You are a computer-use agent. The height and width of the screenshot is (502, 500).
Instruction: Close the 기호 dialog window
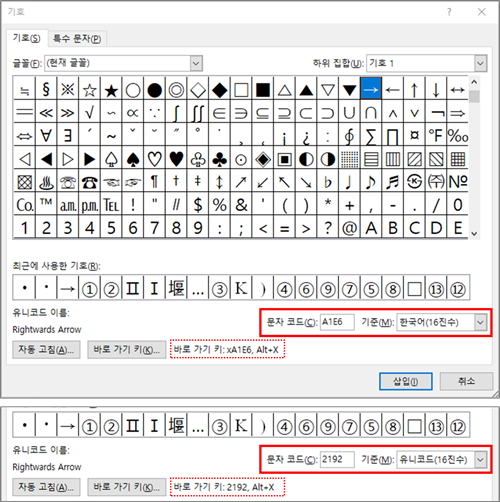point(481,12)
